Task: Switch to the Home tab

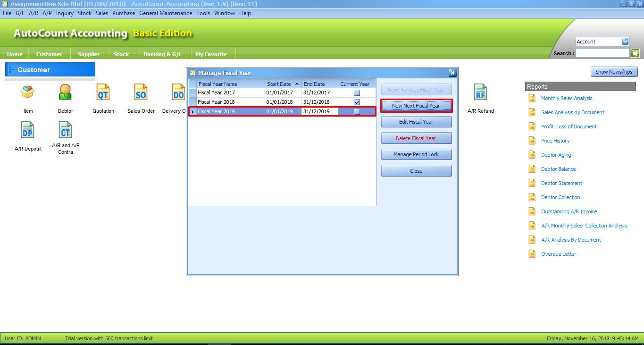Action: pos(15,54)
